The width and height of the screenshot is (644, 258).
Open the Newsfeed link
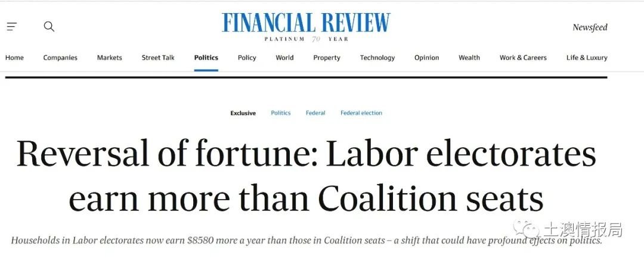[590, 27]
